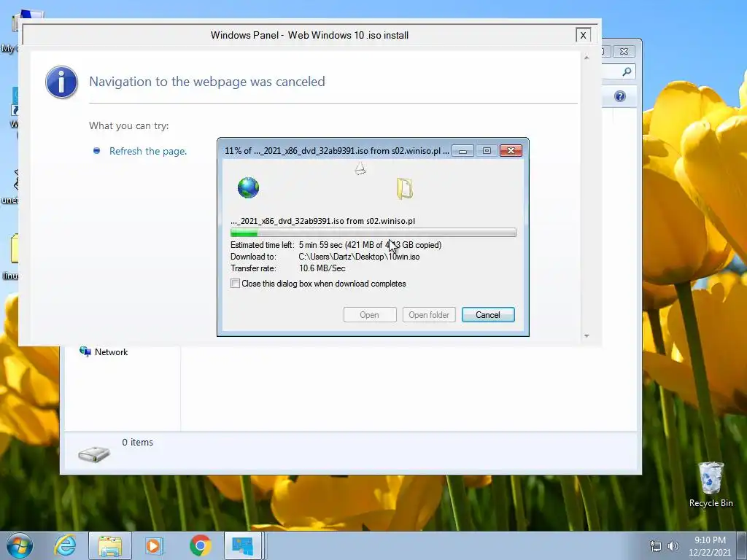Open the Recycle Bin on the desktop

click(x=711, y=485)
